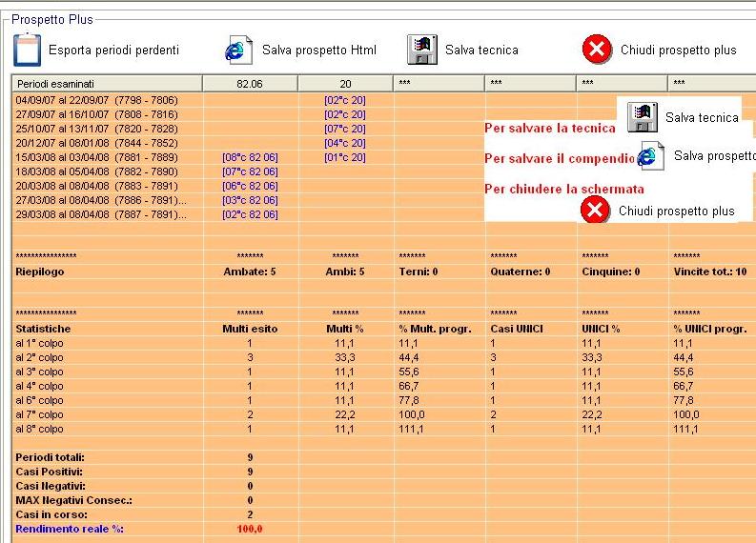Click the '[04°c 20]' result cell
The image size is (756, 543).
pyautogui.click(x=345, y=143)
